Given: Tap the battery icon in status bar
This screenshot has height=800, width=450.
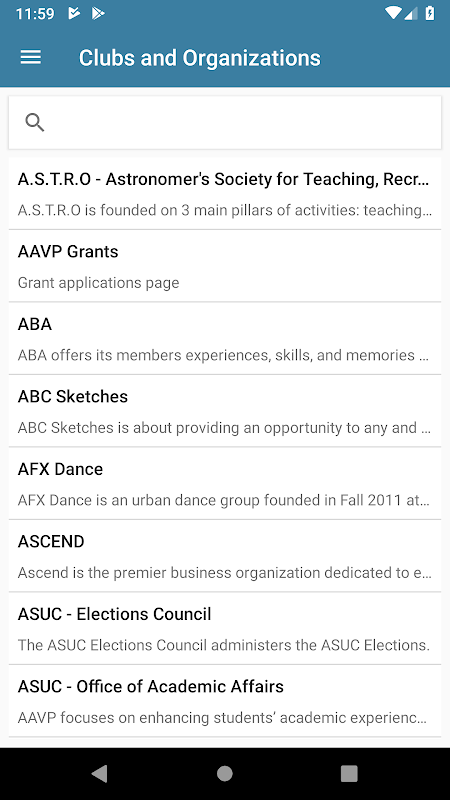Looking at the screenshot, I should click(430, 13).
